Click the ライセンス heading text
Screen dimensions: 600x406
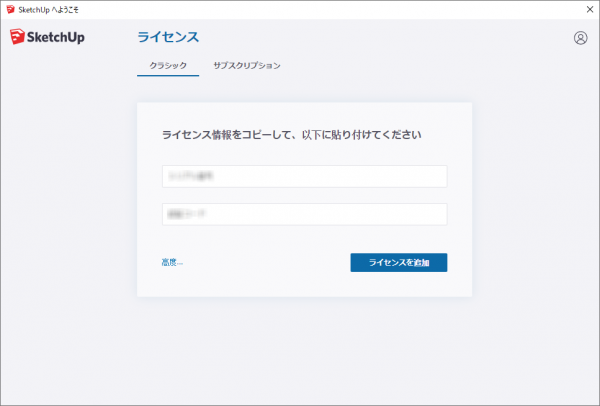coord(168,37)
